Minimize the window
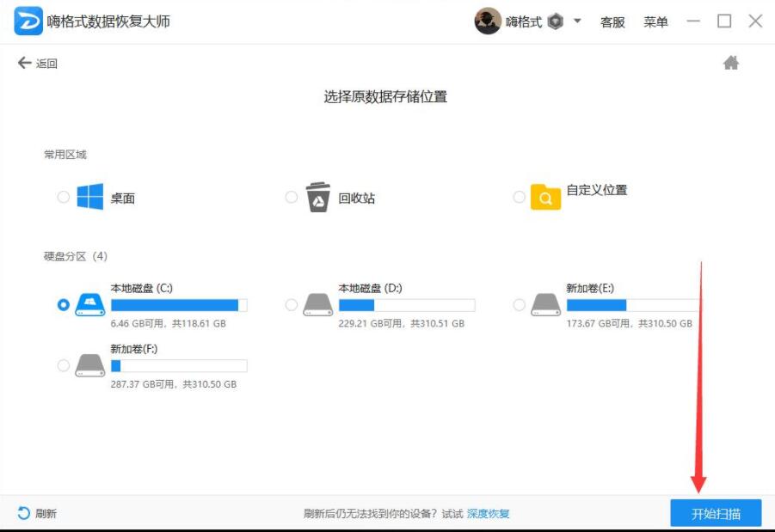This screenshot has height=532, width=775. coord(693,21)
